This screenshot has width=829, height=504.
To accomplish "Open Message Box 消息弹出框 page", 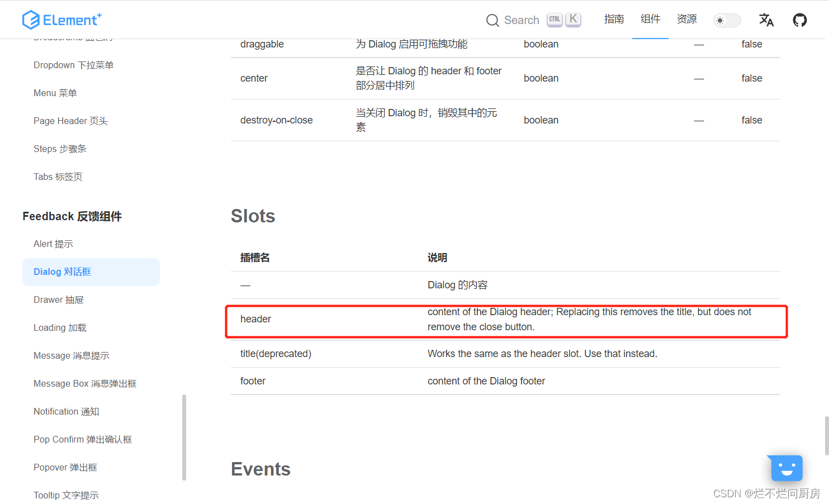I will [x=85, y=383].
